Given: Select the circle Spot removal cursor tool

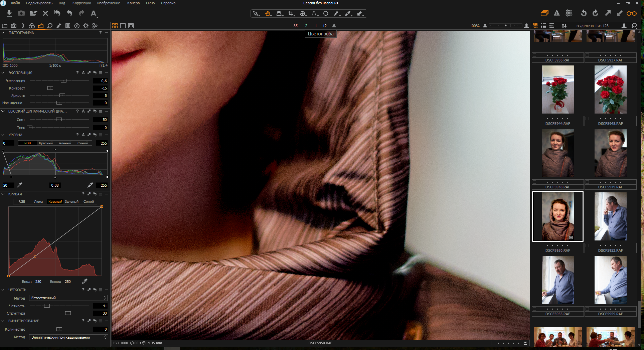Looking at the screenshot, I should [x=326, y=14].
